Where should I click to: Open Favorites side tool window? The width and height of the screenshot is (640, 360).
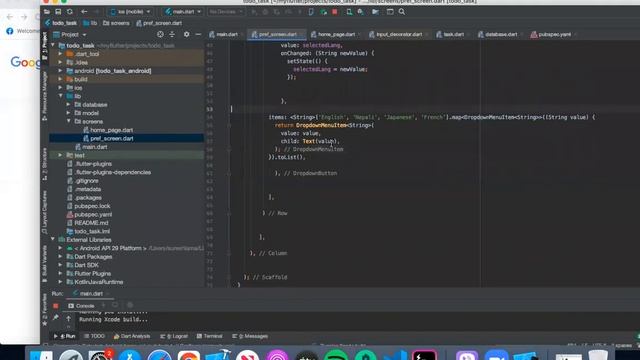[x=44, y=310]
